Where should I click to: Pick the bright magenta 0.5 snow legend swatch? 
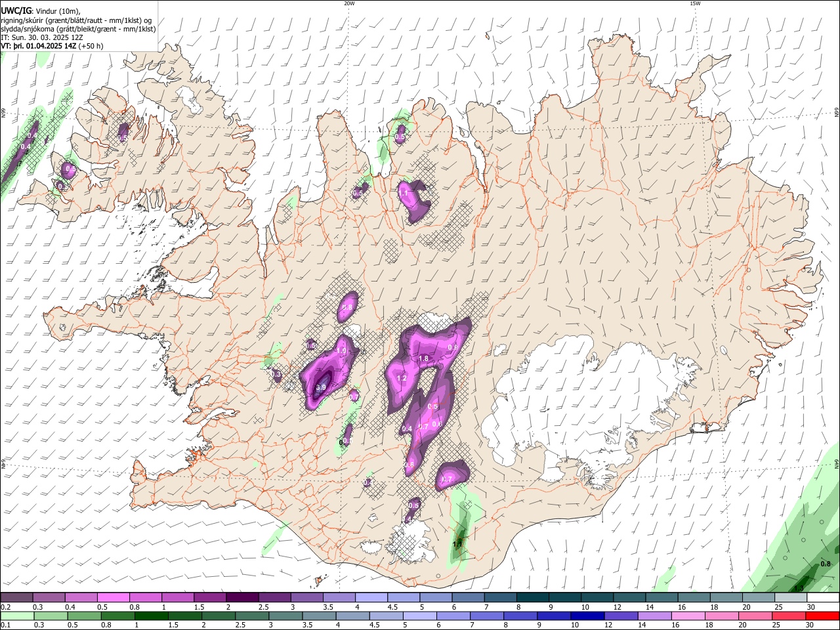[x=114, y=598]
